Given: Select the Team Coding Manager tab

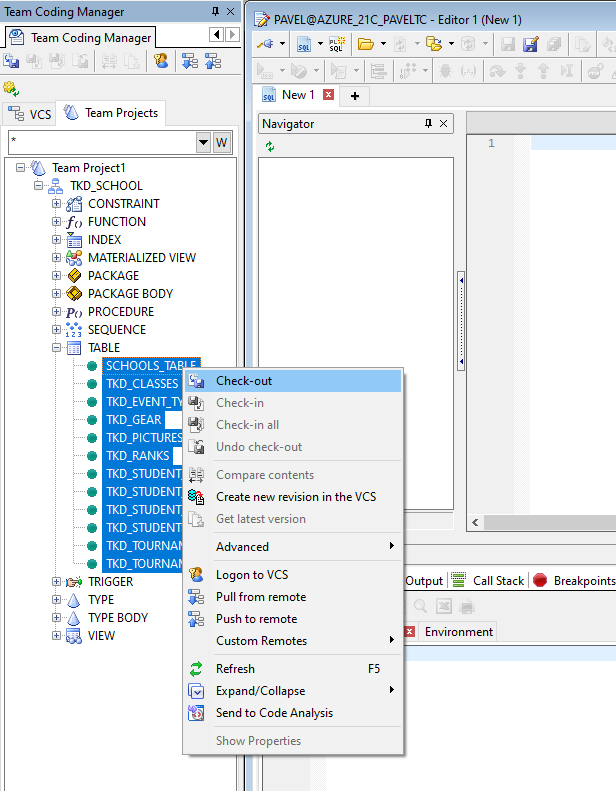Looking at the screenshot, I should (81, 37).
